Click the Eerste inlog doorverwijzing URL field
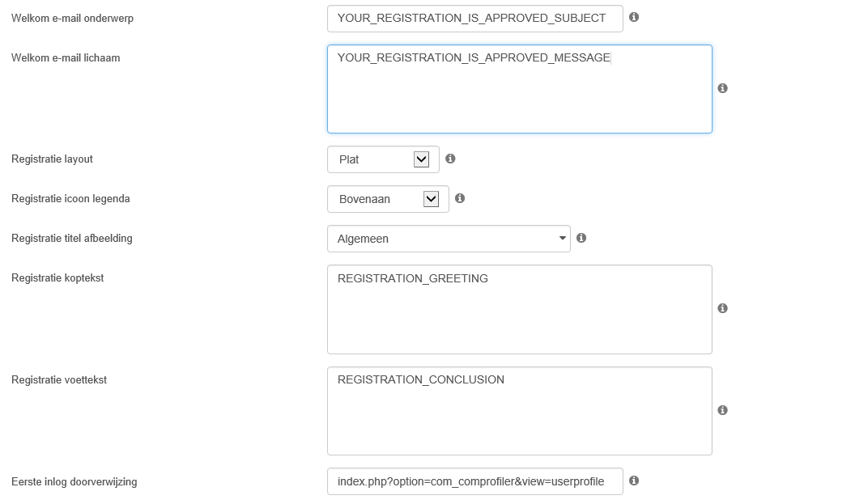The width and height of the screenshot is (868, 504). tap(475, 481)
